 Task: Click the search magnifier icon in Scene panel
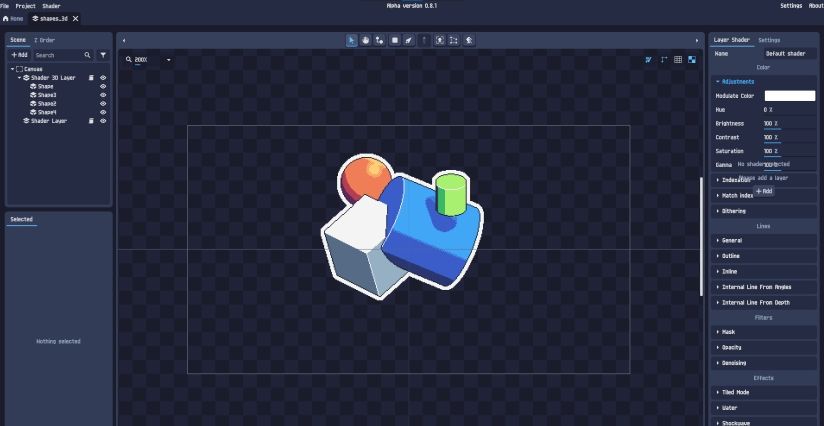tap(87, 55)
